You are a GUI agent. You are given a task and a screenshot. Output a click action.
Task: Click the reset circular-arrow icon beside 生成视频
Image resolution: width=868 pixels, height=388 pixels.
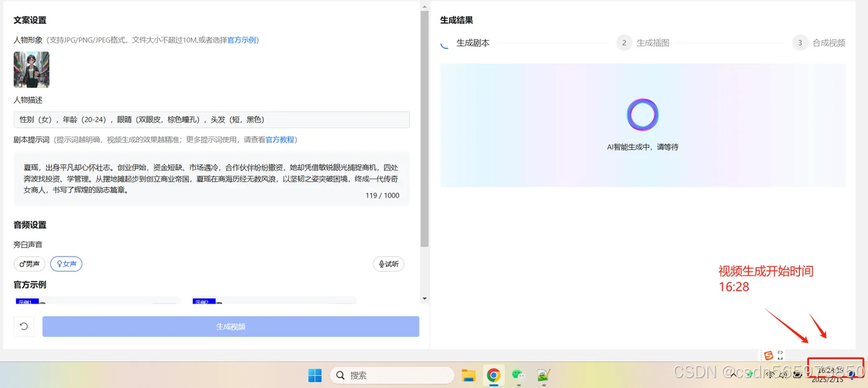[x=24, y=326]
